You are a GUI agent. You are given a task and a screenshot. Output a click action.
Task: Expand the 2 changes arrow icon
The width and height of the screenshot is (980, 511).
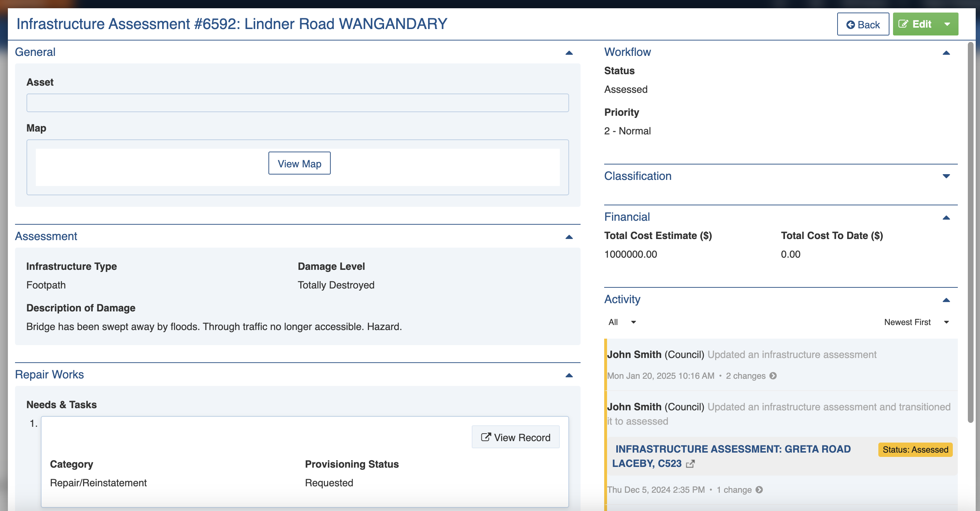(773, 376)
